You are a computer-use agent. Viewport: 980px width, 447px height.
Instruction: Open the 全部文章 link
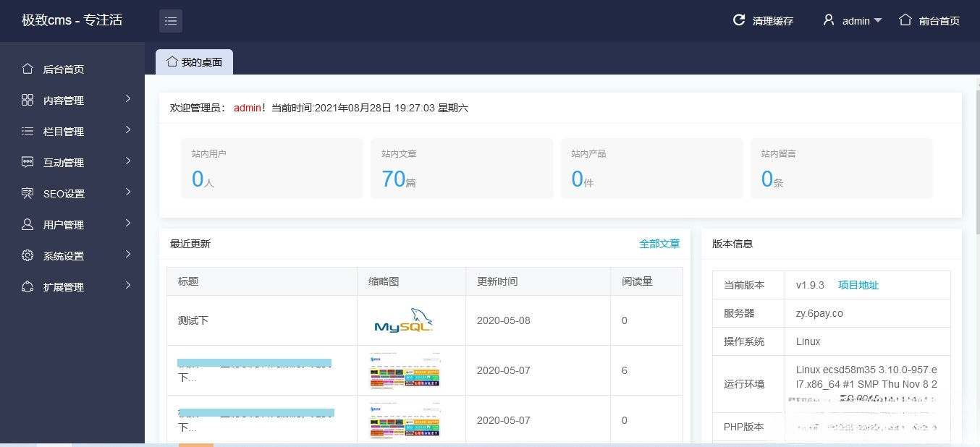pyautogui.click(x=659, y=244)
